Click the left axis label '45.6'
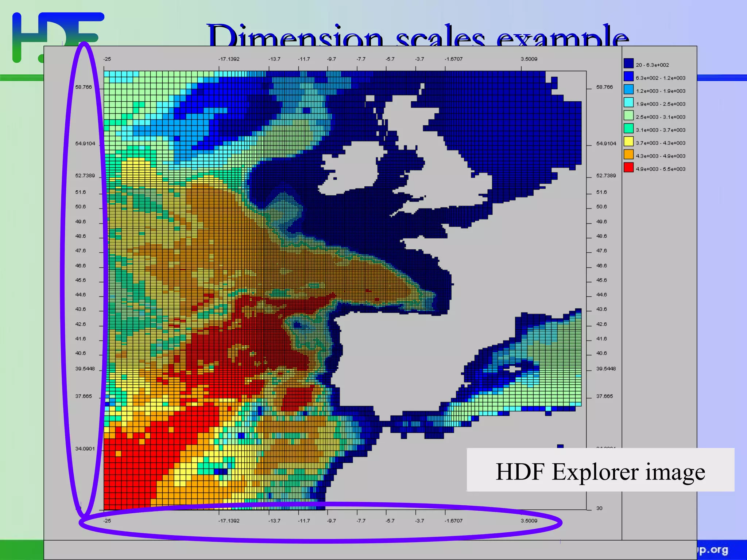 click(x=81, y=280)
